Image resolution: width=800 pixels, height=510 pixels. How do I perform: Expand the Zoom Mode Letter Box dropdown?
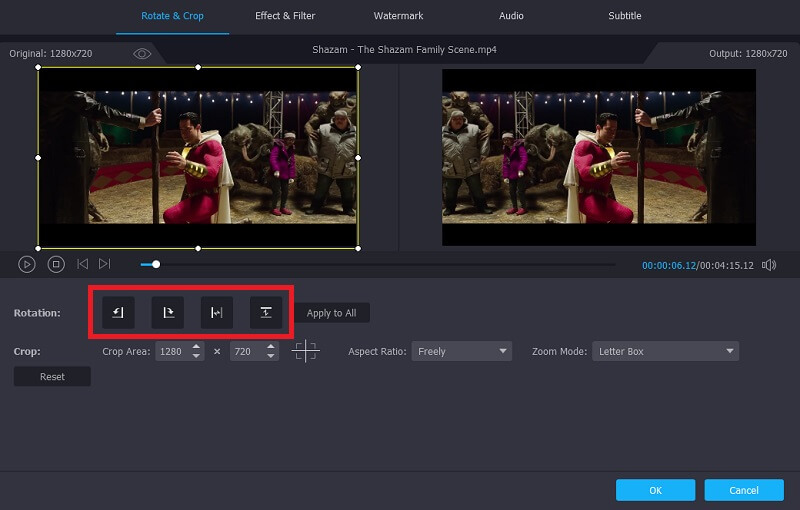coord(665,351)
